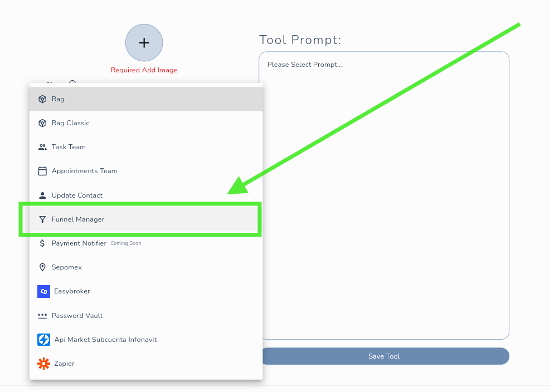Click the Update Contact person icon
The height and width of the screenshot is (392, 550).
(42, 195)
